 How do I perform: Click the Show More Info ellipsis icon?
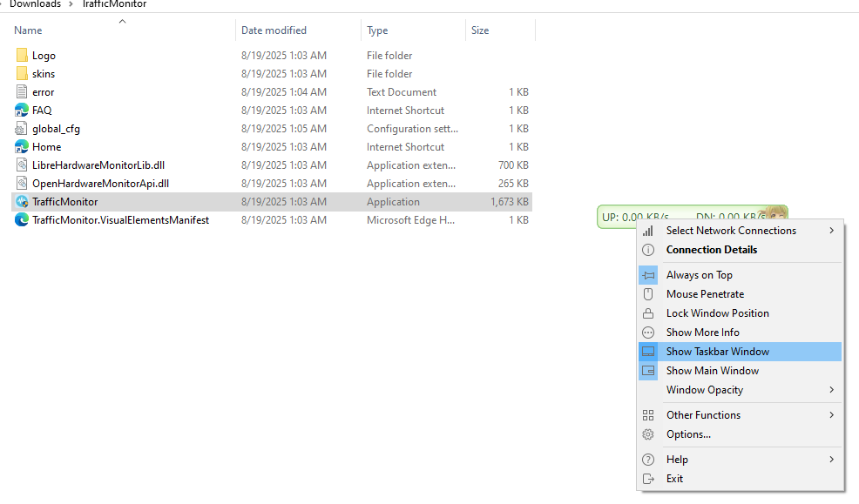[648, 333]
